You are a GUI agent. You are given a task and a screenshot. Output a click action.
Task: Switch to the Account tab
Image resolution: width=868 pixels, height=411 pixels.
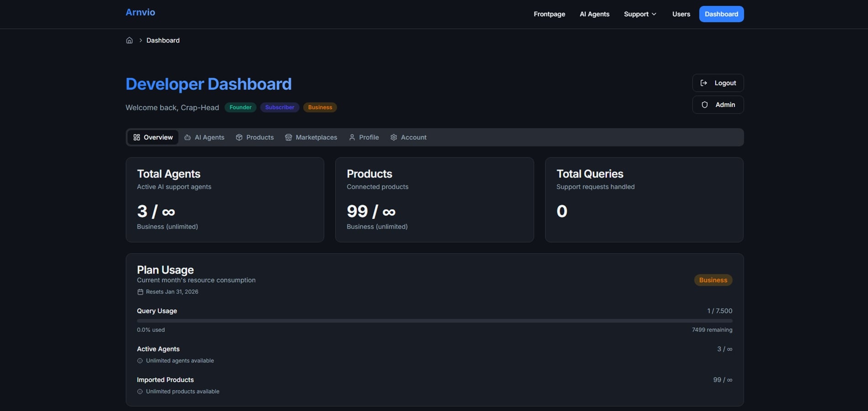coord(408,137)
